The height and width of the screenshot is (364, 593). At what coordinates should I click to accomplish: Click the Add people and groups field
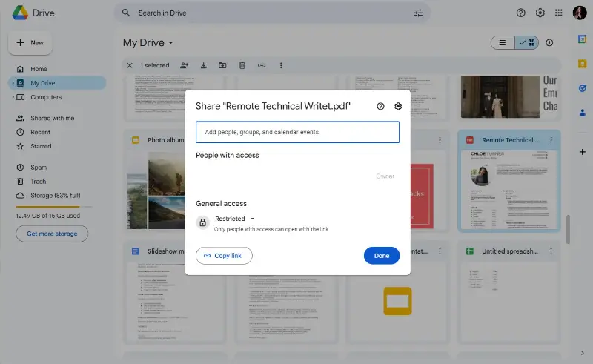(297, 132)
